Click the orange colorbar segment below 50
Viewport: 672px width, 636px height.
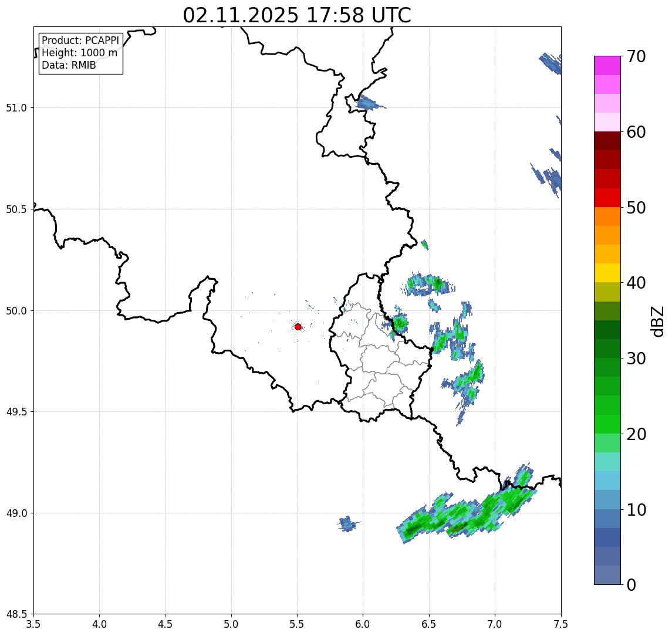607,216
